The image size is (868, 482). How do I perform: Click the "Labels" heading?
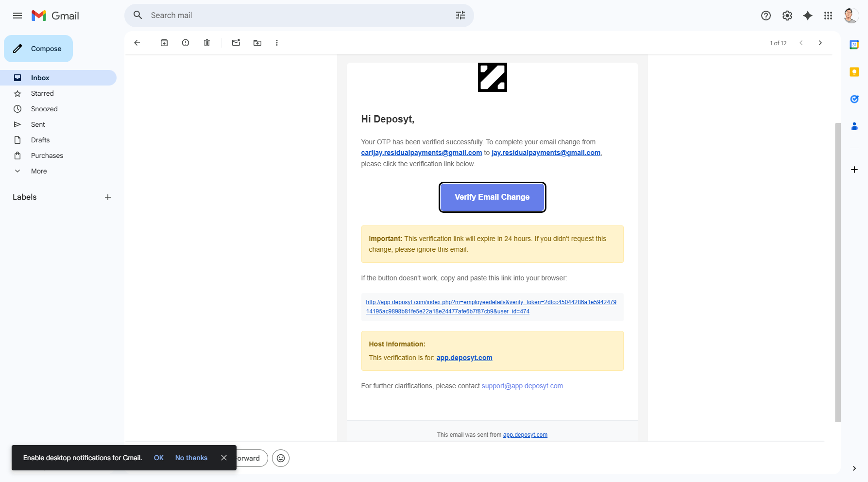[x=25, y=197]
